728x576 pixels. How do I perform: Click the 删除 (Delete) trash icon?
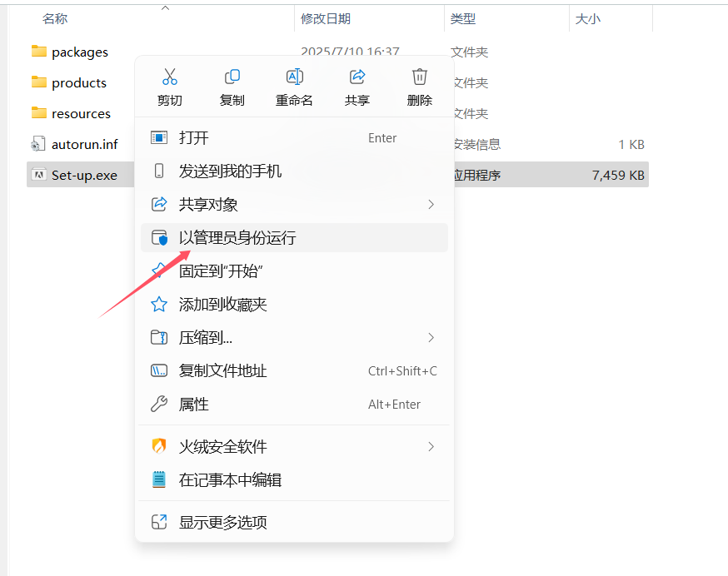(x=418, y=76)
